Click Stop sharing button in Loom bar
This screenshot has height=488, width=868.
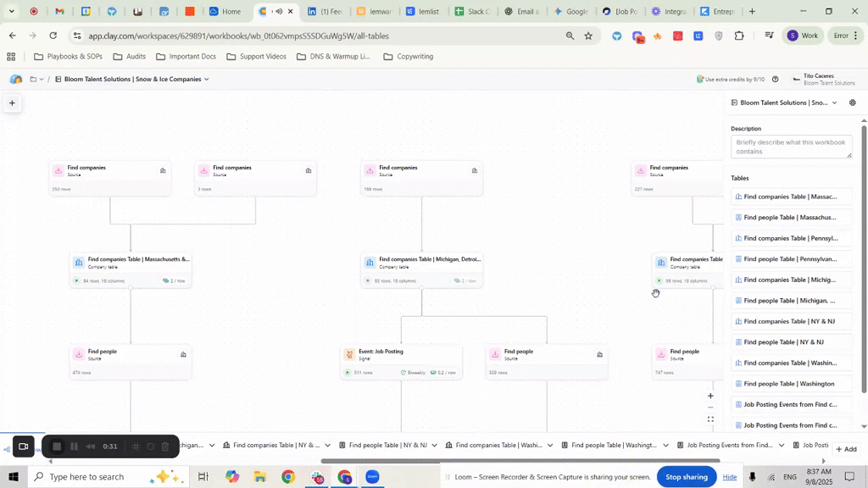click(686, 476)
